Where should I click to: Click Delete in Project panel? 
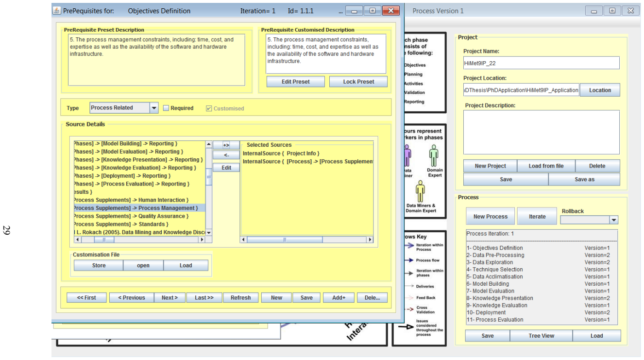pyautogui.click(x=597, y=166)
